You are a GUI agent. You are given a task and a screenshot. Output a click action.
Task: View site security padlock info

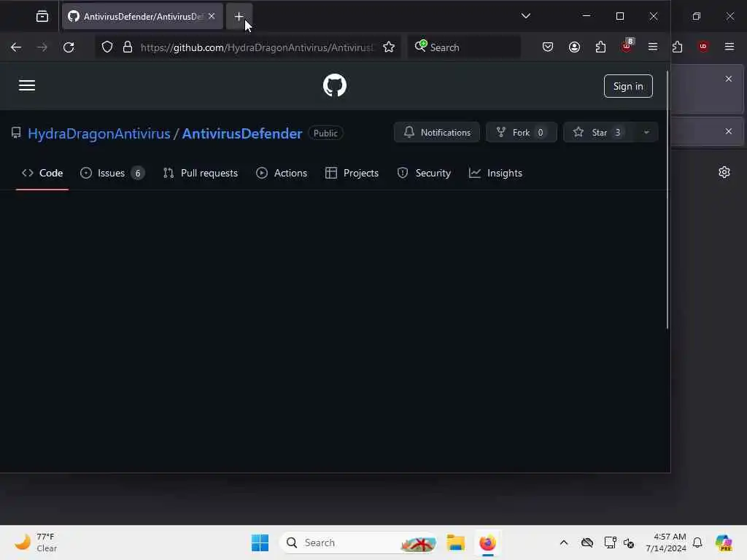[127, 47]
